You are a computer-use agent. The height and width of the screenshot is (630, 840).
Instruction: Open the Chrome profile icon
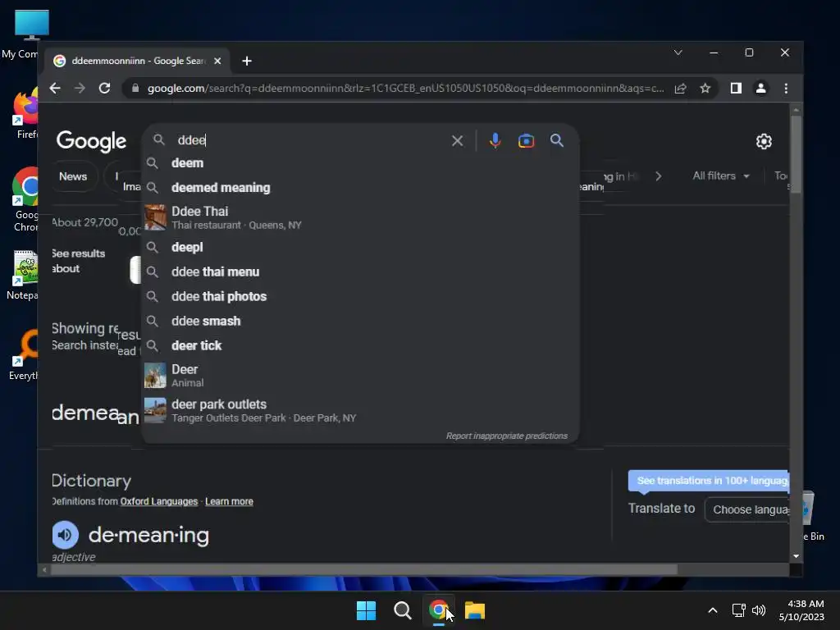pyautogui.click(x=760, y=89)
